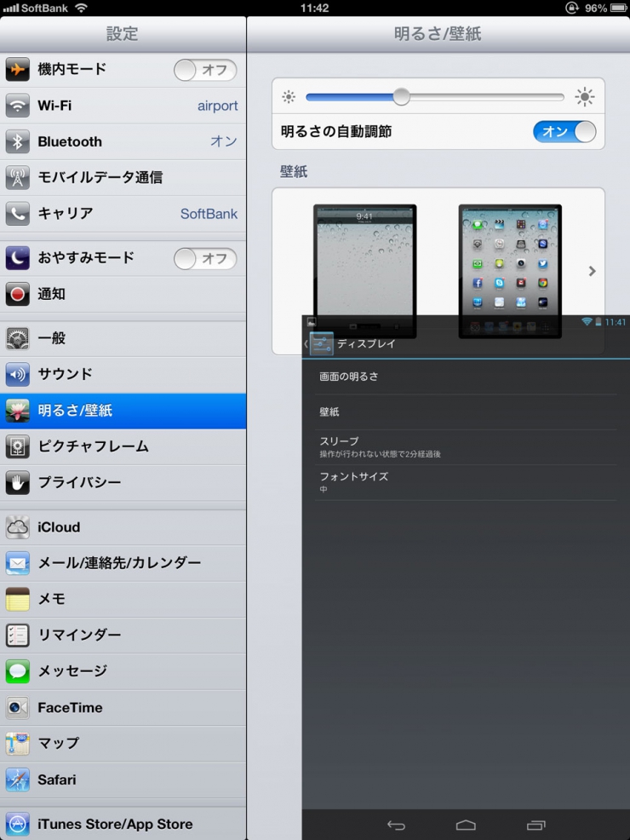
Task: Toggle the 機内モード switch
Action: 205,70
